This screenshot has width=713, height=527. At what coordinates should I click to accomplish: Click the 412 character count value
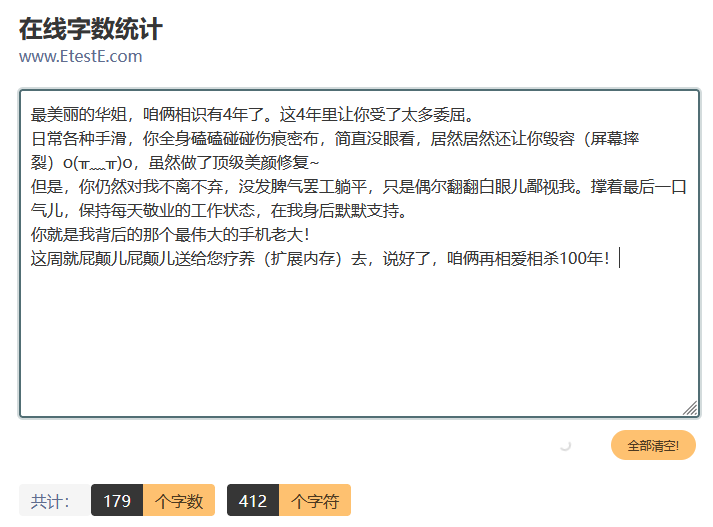point(253,500)
